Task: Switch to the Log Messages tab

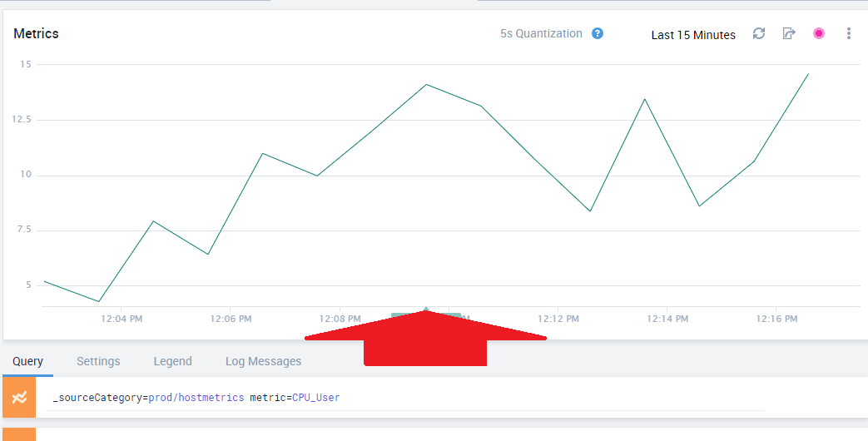Action: coord(264,361)
